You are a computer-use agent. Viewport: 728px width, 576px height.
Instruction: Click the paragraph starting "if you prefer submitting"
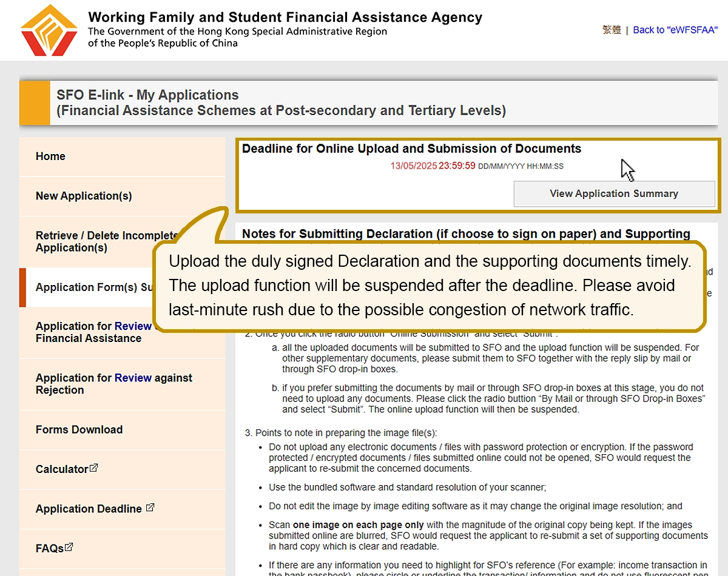point(494,398)
